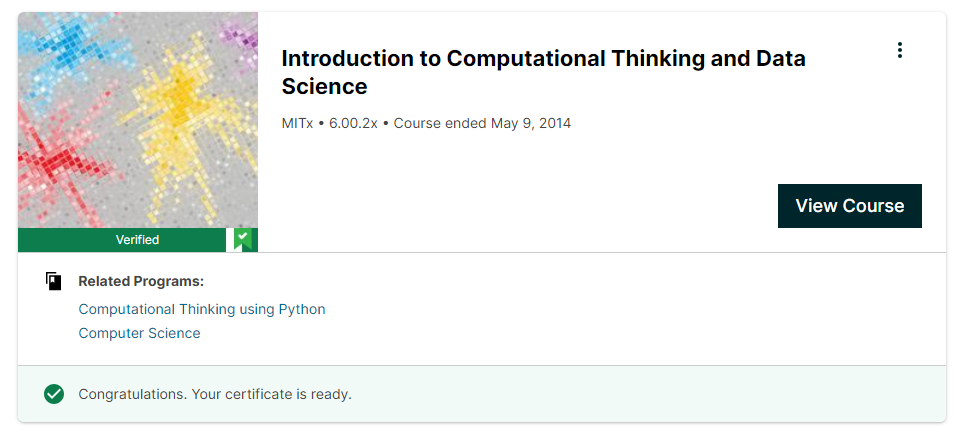
Task: Click the green Verified banner label
Action: [x=137, y=240]
